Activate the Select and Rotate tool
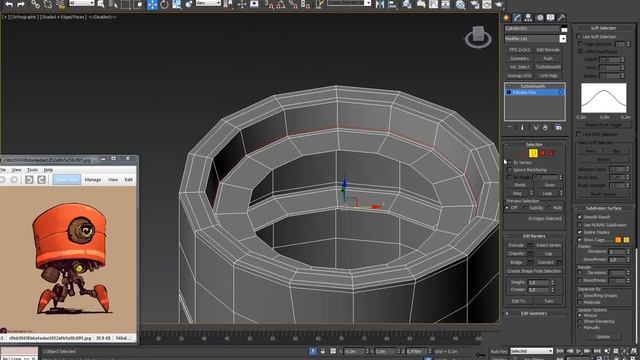 pos(164,4)
